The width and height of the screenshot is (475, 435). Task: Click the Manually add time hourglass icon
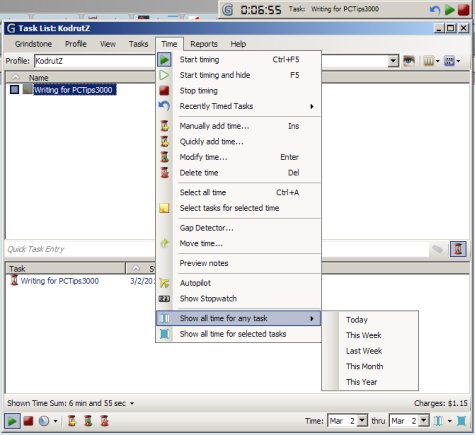tap(164, 126)
